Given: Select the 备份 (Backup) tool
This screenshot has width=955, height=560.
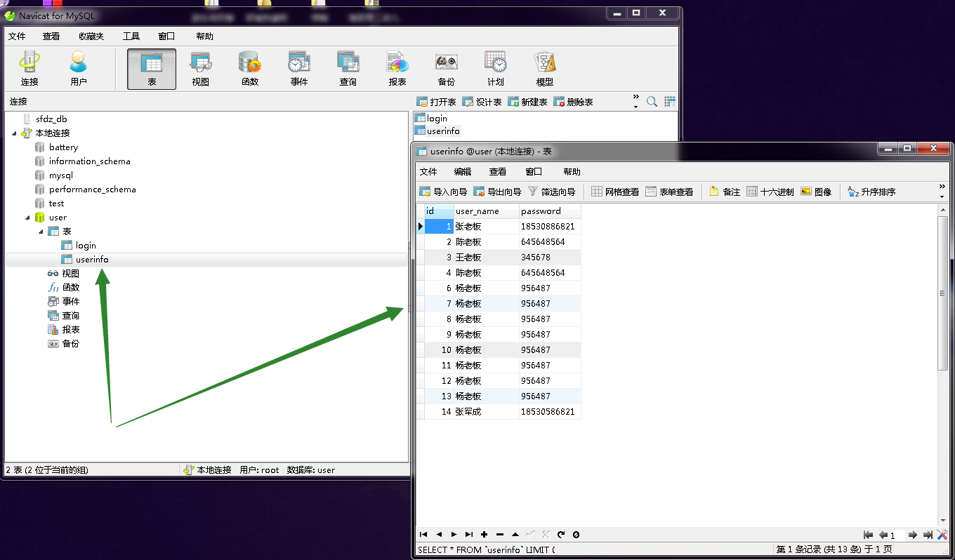Looking at the screenshot, I should tap(445, 67).
